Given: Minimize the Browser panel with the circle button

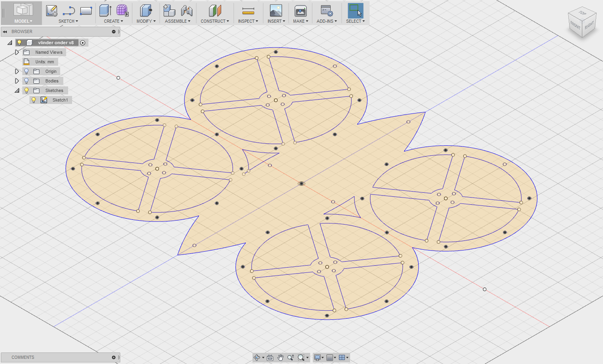Looking at the screenshot, I should [x=114, y=31].
